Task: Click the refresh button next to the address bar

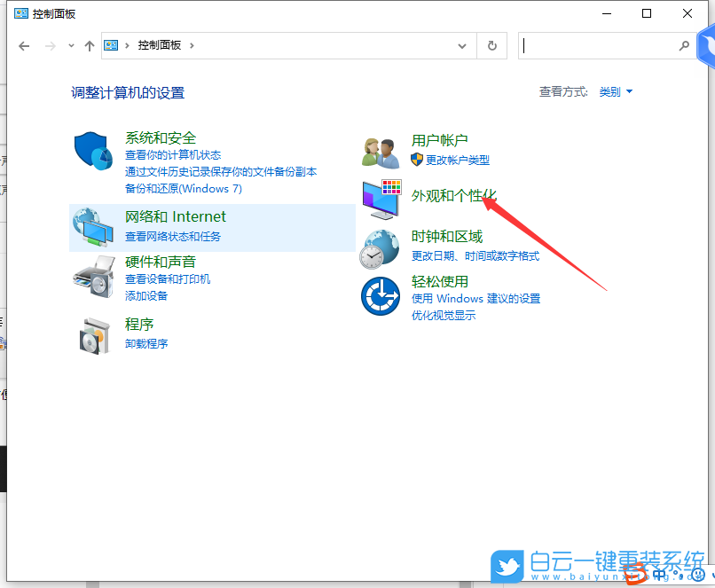Action: click(x=491, y=45)
